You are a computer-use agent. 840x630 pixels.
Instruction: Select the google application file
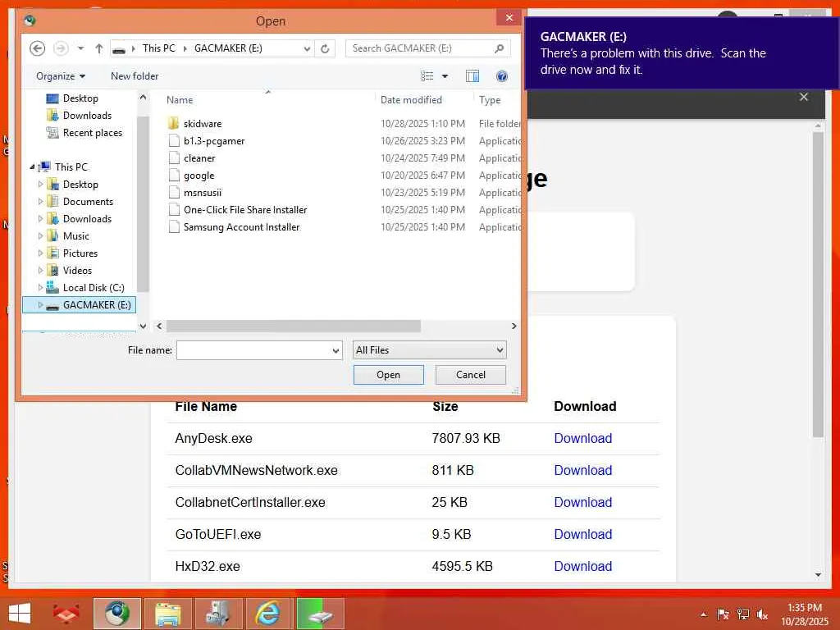pos(199,176)
